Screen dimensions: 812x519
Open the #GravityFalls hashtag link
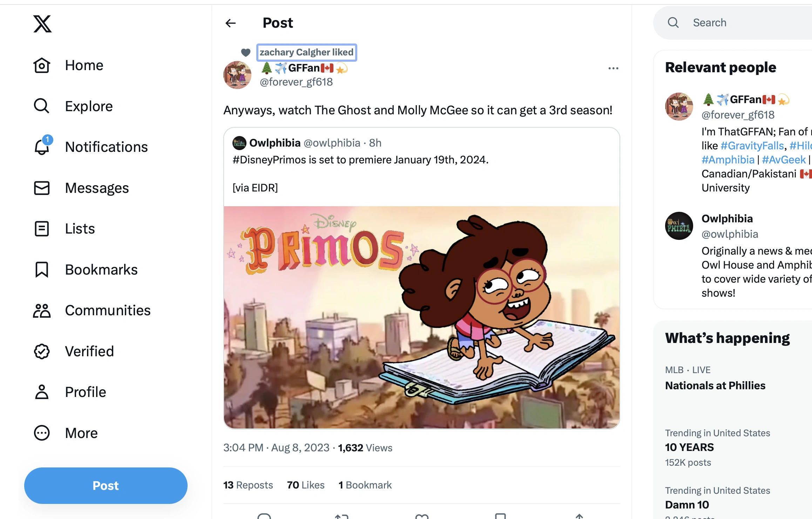click(751, 146)
